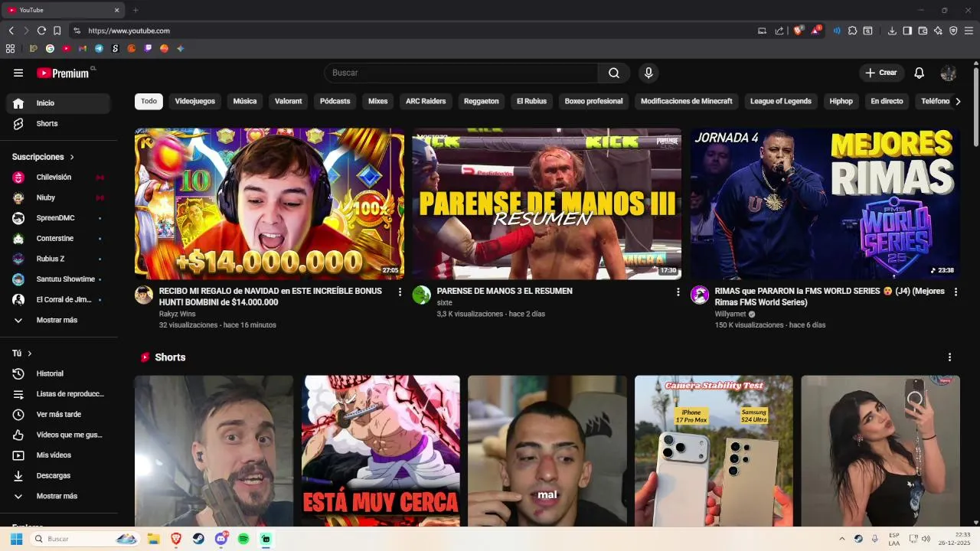Bookmark this page in browser toolbar
The image size is (980, 551).
pyautogui.click(x=57, y=31)
